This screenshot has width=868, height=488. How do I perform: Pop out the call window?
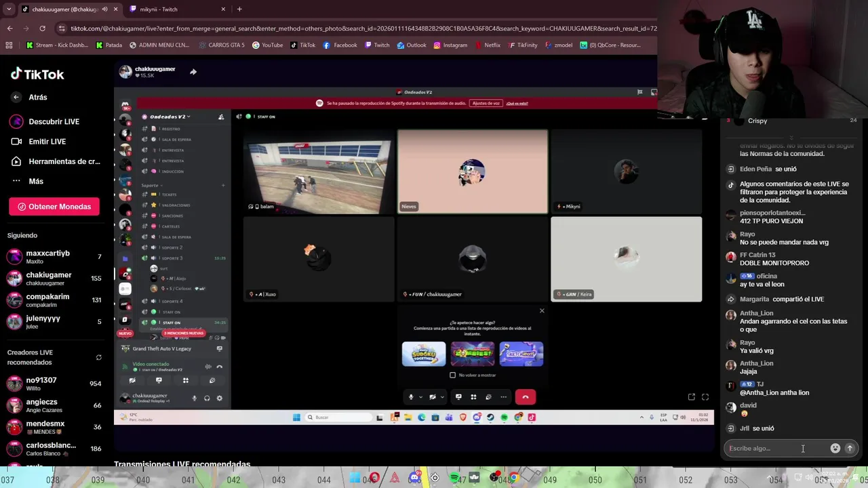click(x=691, y=397)
